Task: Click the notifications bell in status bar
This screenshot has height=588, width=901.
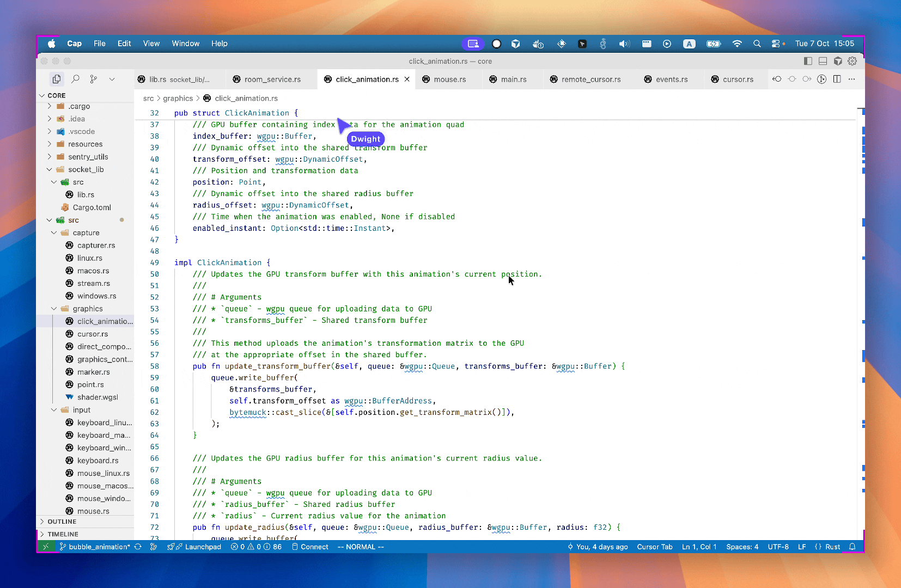Action: coord(853,547)
